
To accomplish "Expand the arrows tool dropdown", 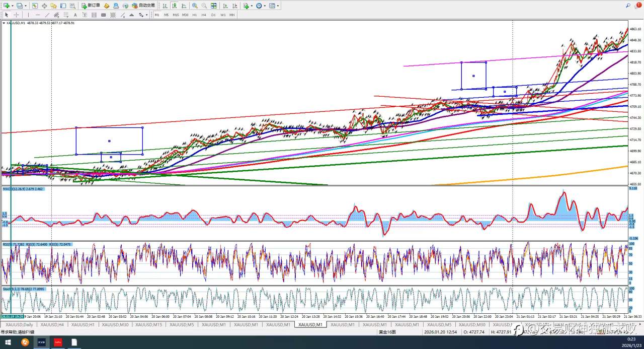I will tap(146, 15).
